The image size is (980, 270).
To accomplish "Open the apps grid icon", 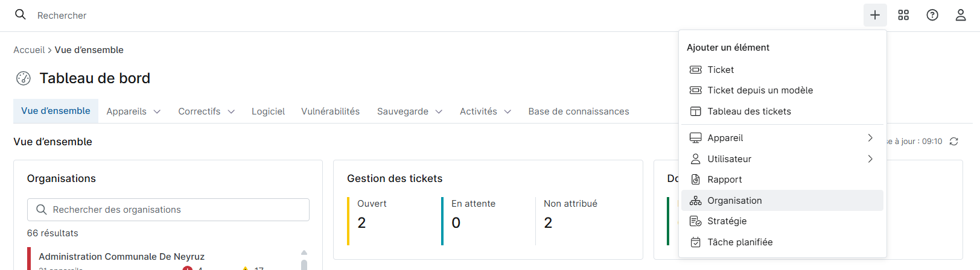I will [x=903, y=15].
